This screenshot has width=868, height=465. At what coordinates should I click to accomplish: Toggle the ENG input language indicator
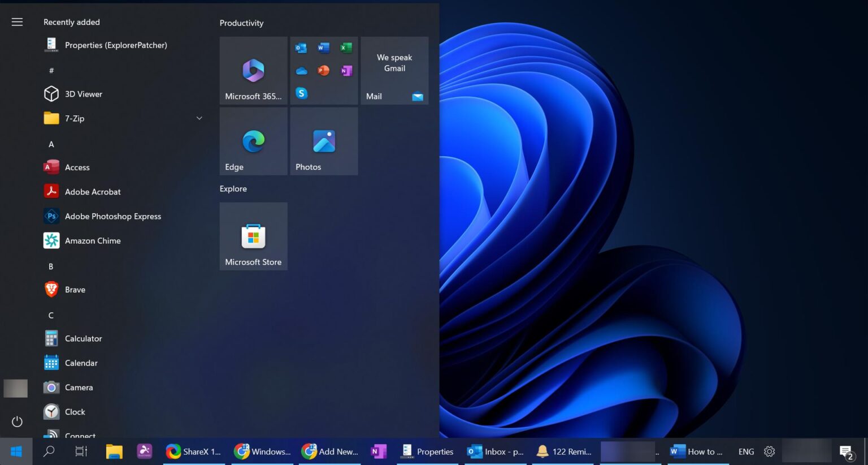[x=746, y=451]
